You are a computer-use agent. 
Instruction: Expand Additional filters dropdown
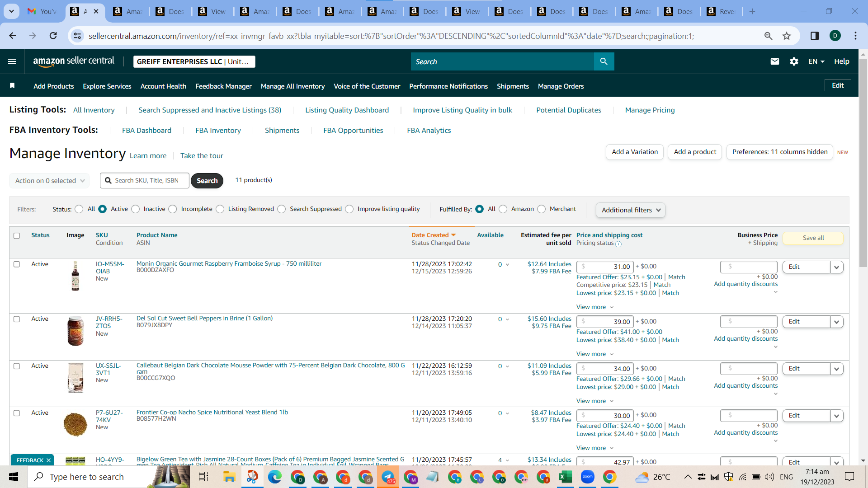(631, 210)
